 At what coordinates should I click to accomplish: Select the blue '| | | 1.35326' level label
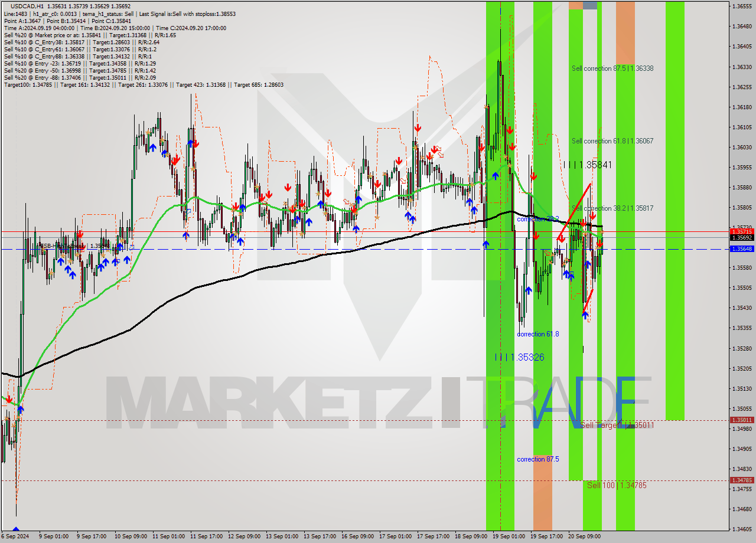pyautogui.click(x=520, y=357)
